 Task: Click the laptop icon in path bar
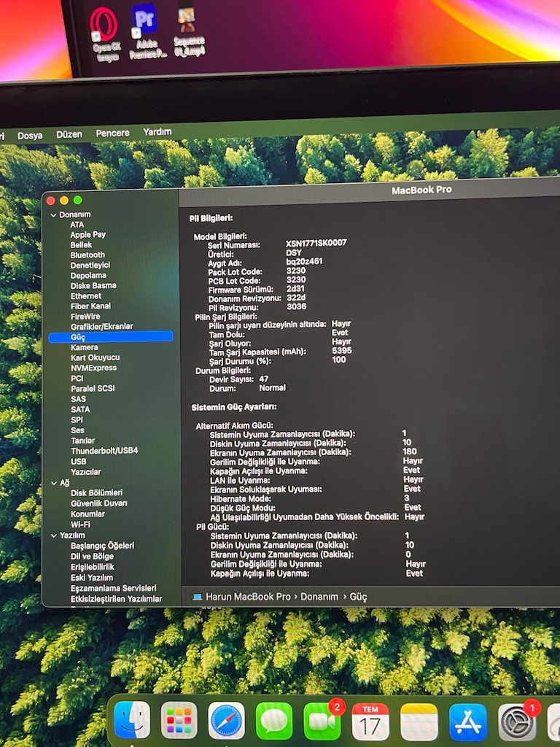click(x=197, y=597)
